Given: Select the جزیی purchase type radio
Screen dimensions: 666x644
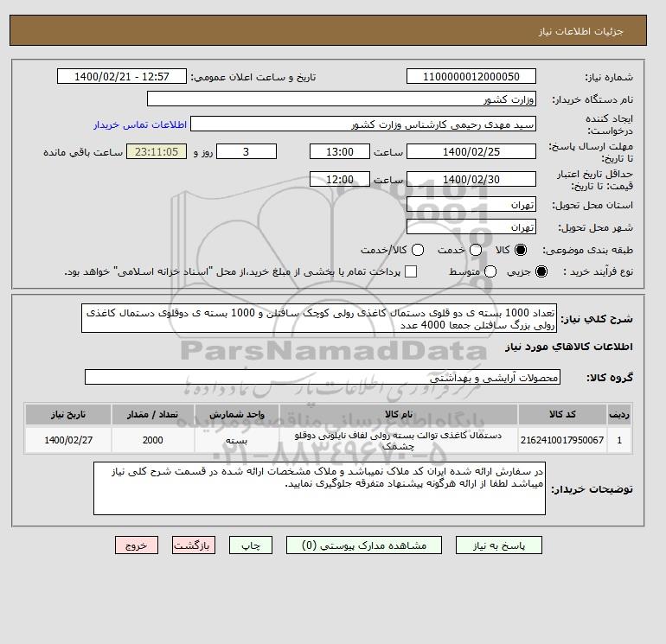Looking at the screenshot, I should point(541,271).
